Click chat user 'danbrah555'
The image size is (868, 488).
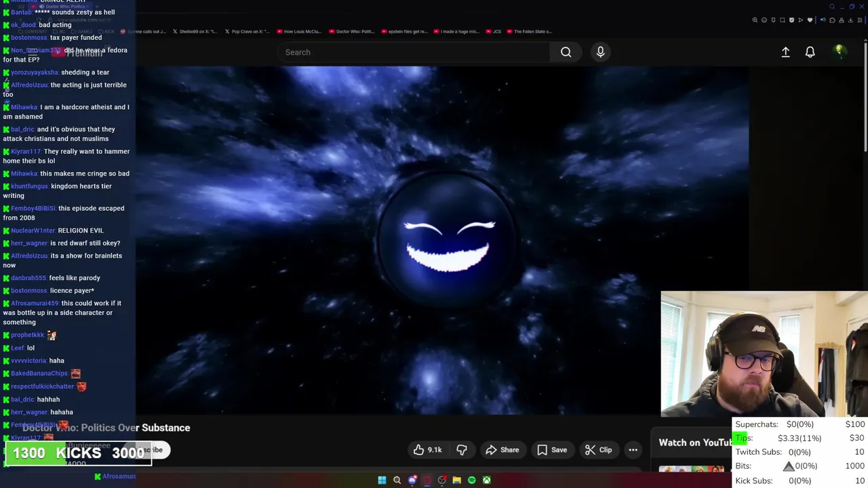28,278
